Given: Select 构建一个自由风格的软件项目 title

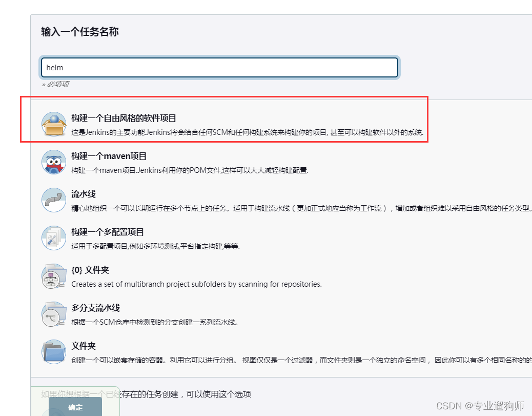Looking at the screenshot, I should (x=124, y=118).
